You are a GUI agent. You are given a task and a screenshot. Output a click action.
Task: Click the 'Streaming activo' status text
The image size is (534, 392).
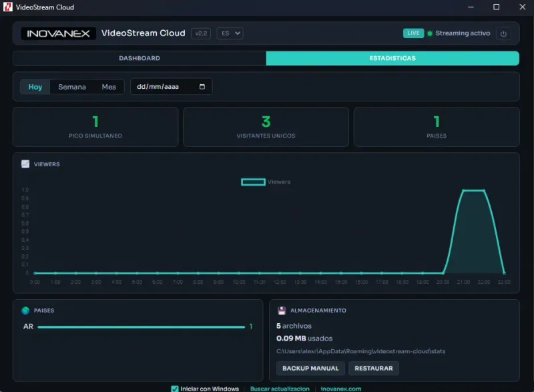pyautogui.click(x=463, y=33)
